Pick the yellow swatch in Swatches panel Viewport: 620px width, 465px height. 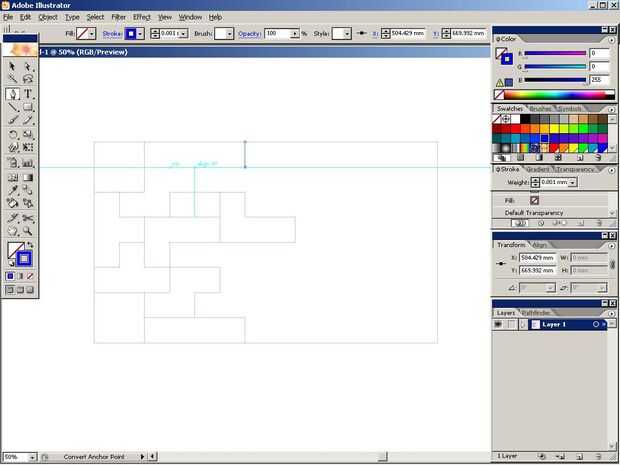(x=554, y=129)
